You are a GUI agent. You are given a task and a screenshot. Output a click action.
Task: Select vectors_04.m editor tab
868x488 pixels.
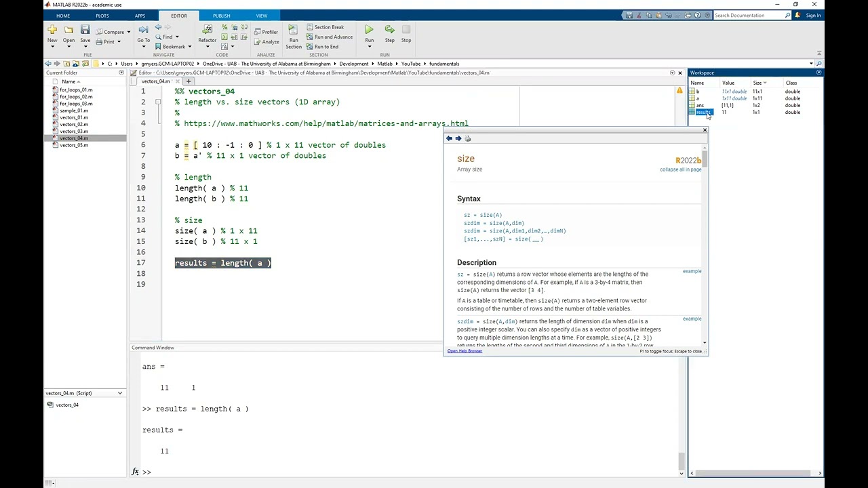[156, 81]
